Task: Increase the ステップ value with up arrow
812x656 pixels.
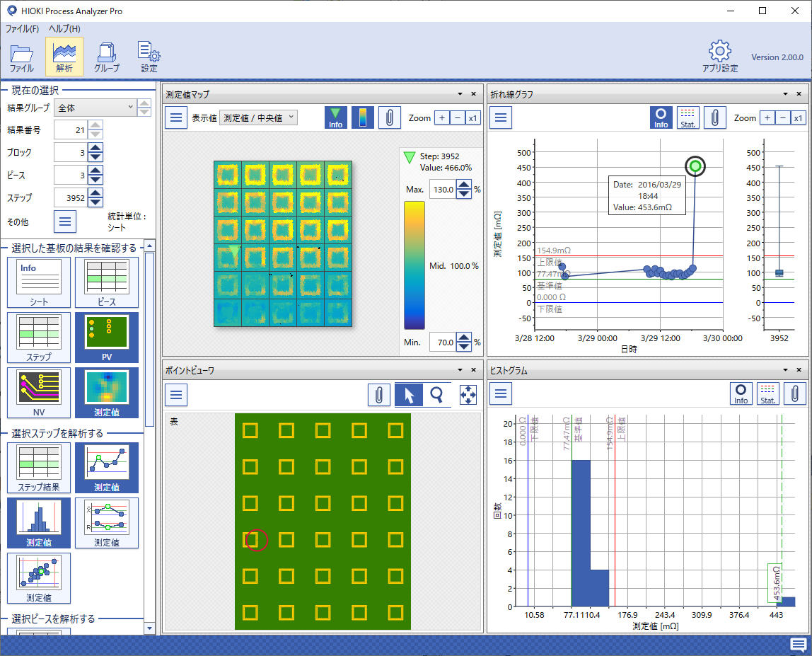Action: (x=95, y=192)
